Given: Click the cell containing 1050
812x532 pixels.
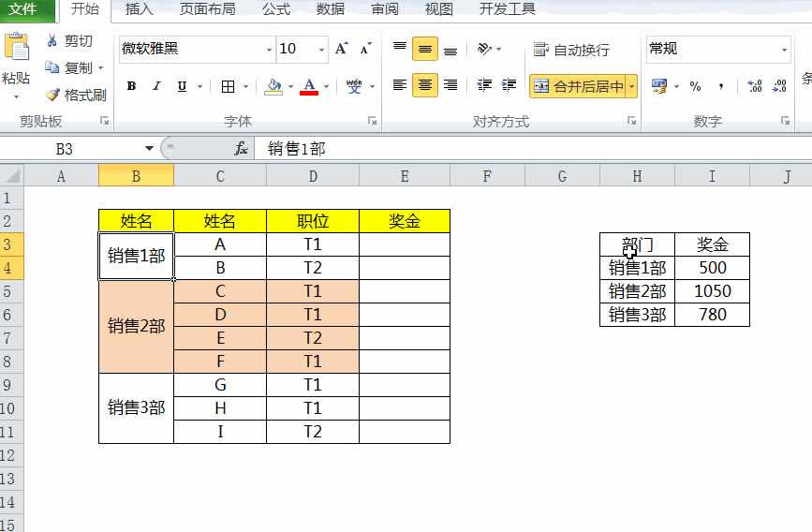Looking at the screenshot, I should 713,291.
